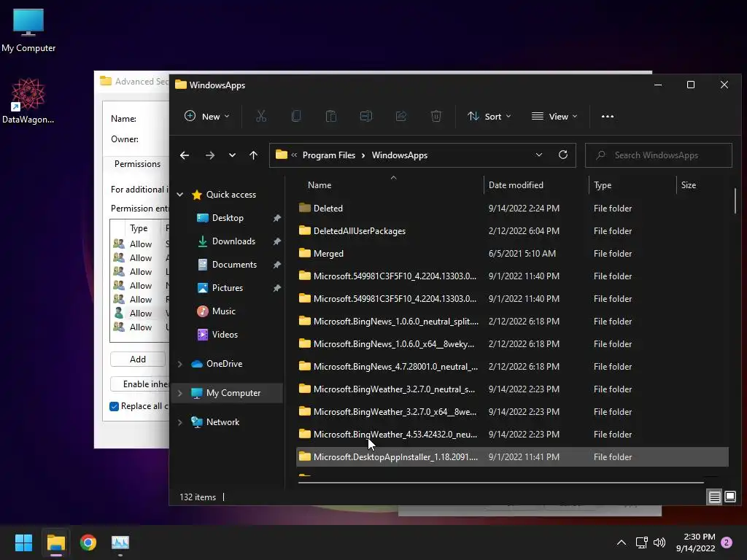The height and width of the screenshot is (560, 747).
Task: Collapse the Quick access tree node
Action: pos(180,194)
